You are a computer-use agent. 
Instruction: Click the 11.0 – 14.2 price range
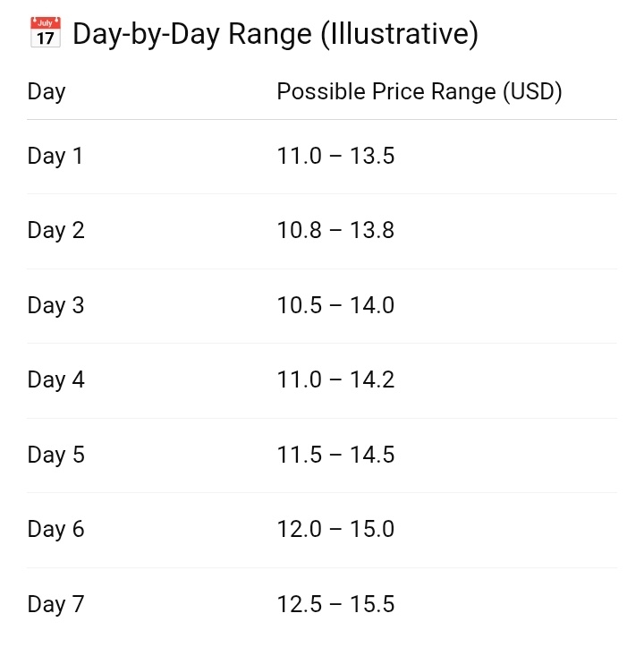(335, 380)
